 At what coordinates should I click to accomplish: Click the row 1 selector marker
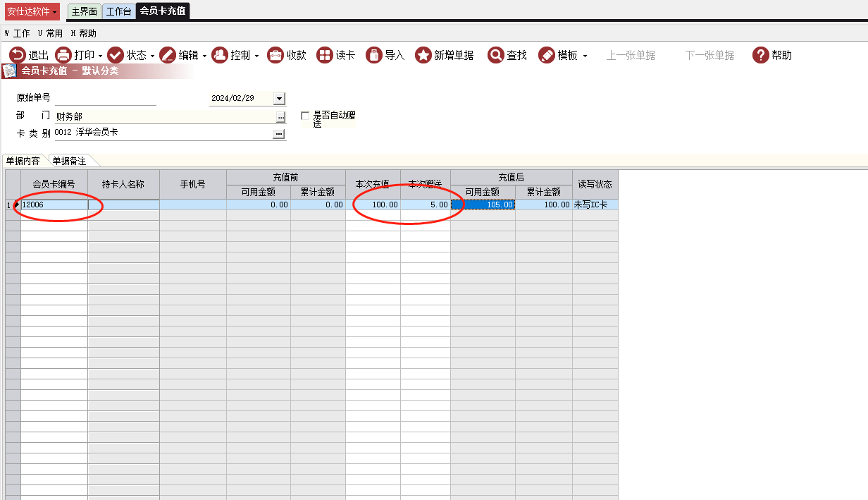coord(13,205)
